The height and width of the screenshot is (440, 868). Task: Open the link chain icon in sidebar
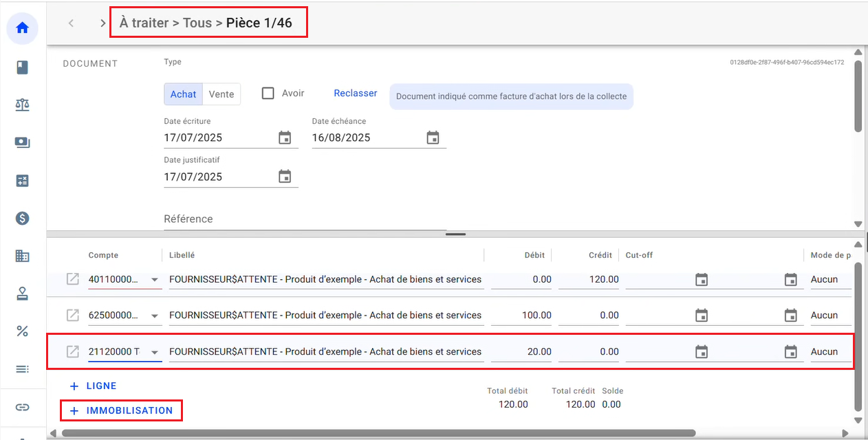pos(22,407)
